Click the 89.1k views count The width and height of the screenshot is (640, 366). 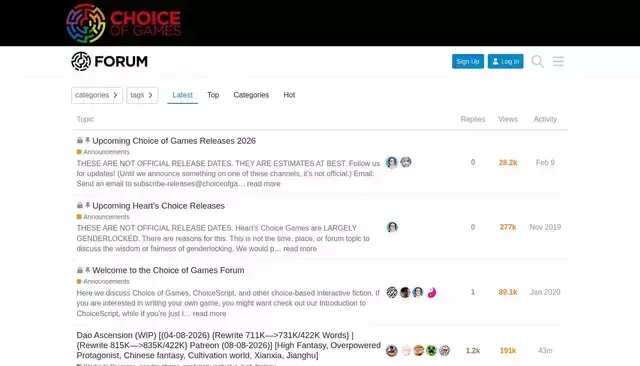pyautogui.click(x=508, y=292)
